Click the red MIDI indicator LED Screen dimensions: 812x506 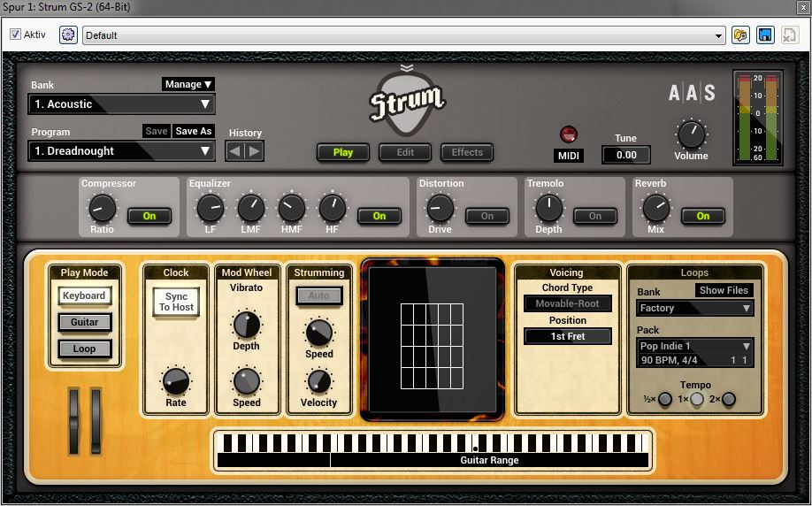[569, 134]
